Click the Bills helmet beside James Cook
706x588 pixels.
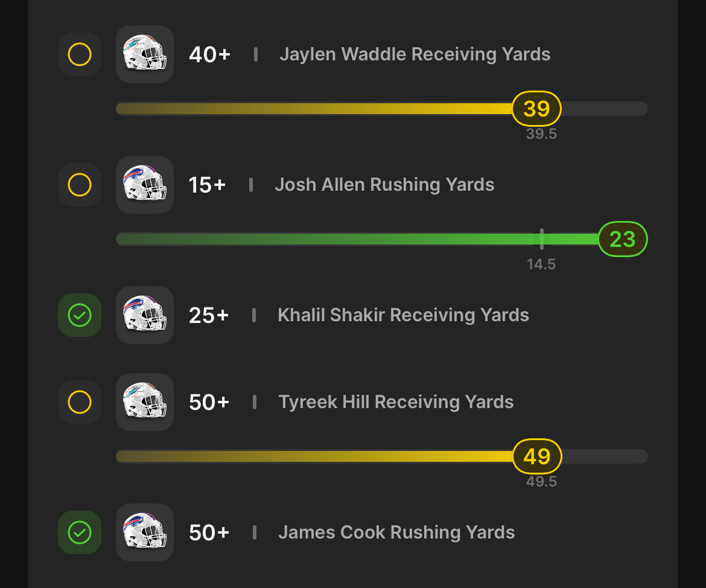click(145, 532)
